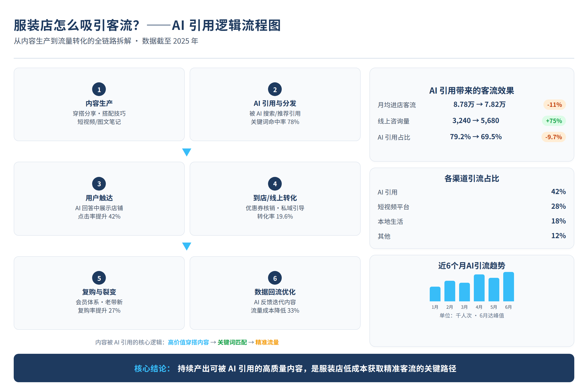Click the +75% change badge
588x392 pixels.
click(553, 121)
